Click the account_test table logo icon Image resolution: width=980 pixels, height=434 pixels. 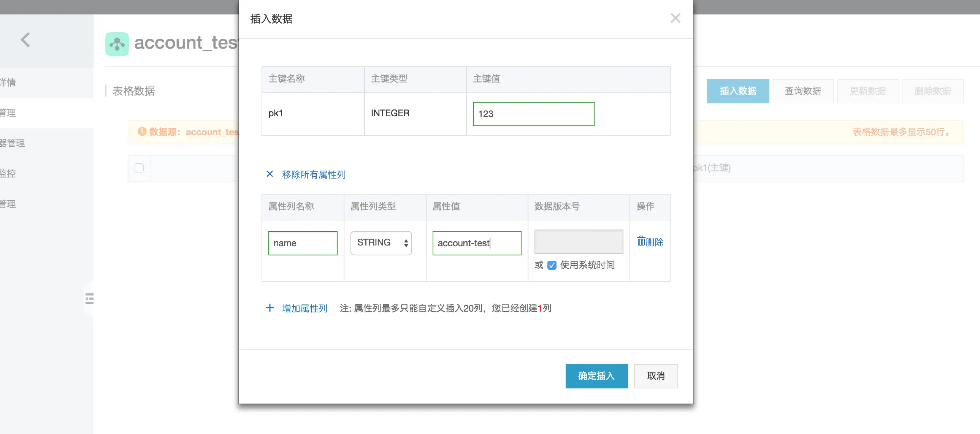[117, 44]
